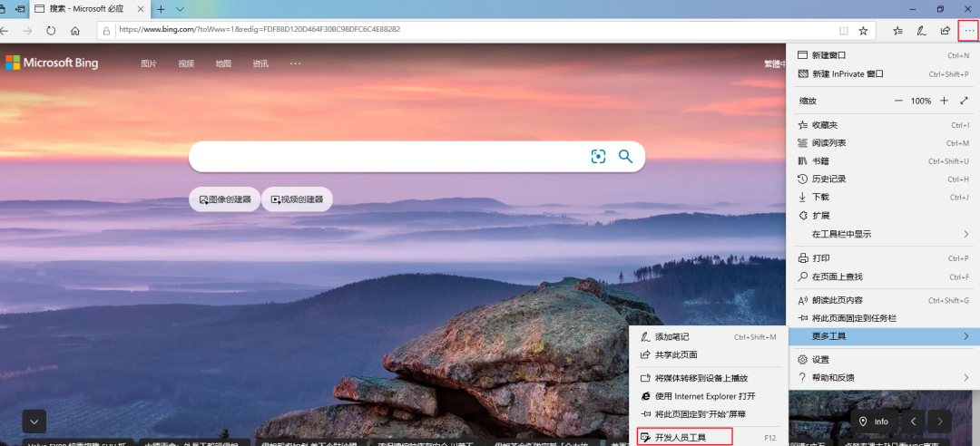Zoom out with the minus button
The image size is (980, 446).
click(898, 101)
